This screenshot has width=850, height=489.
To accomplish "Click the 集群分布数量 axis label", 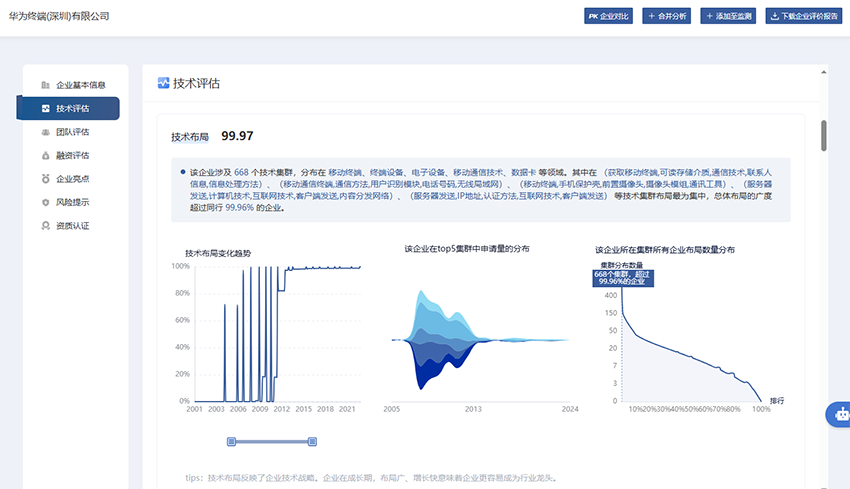I will [622, 265].
